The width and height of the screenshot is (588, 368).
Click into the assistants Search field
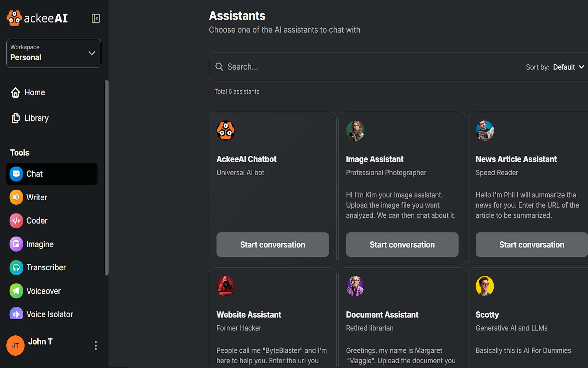pyautogui.click(x=357, y=67)
